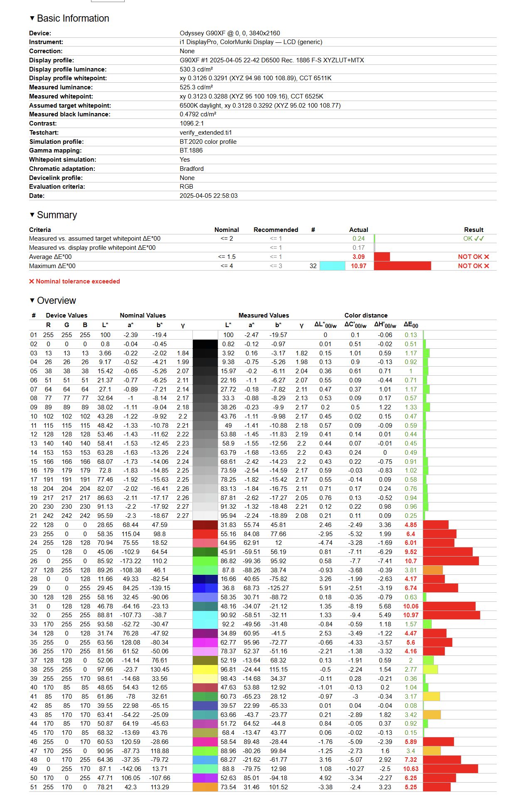
Task: Click 'NOT OK' in the Maximum ΔE*00 row
Action: coord(470,266)
